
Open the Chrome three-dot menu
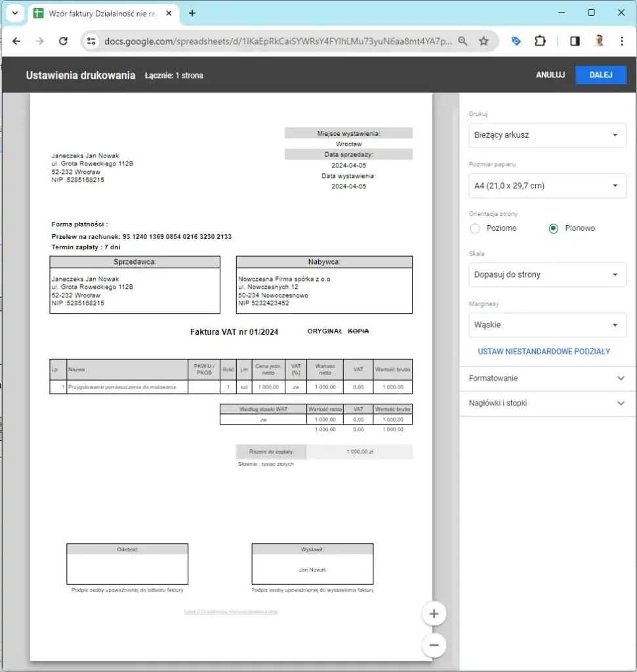point(621,41)
